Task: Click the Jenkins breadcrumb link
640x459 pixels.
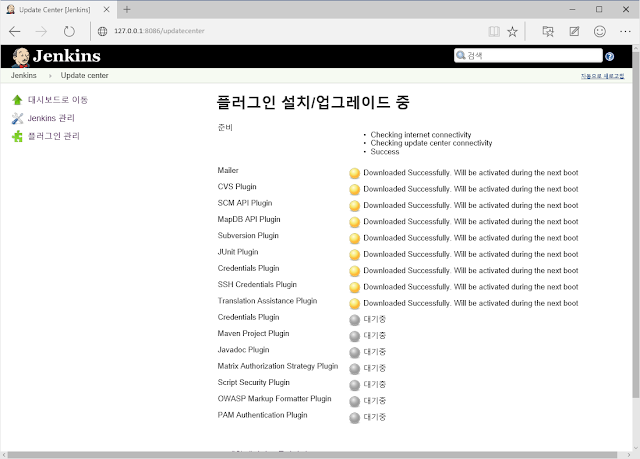Action: click(24, 75)
